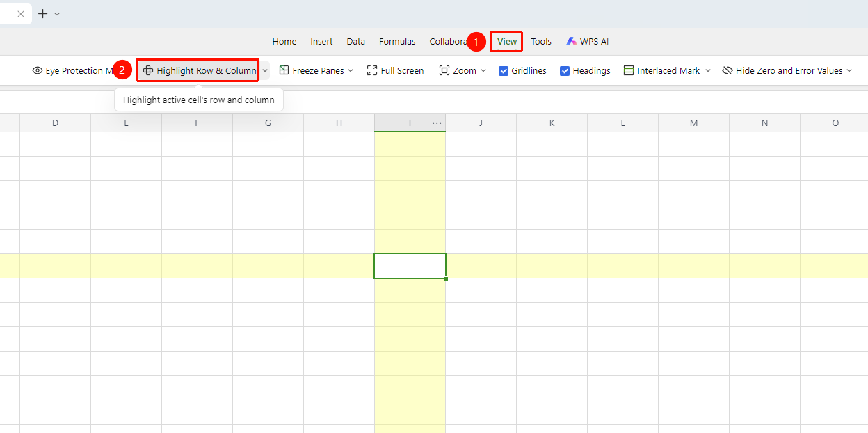This screenshot has width=868, height=433.
Task: Uncheck the Headings checkbox
Action: pyautogui.click(x=565, y=70)
